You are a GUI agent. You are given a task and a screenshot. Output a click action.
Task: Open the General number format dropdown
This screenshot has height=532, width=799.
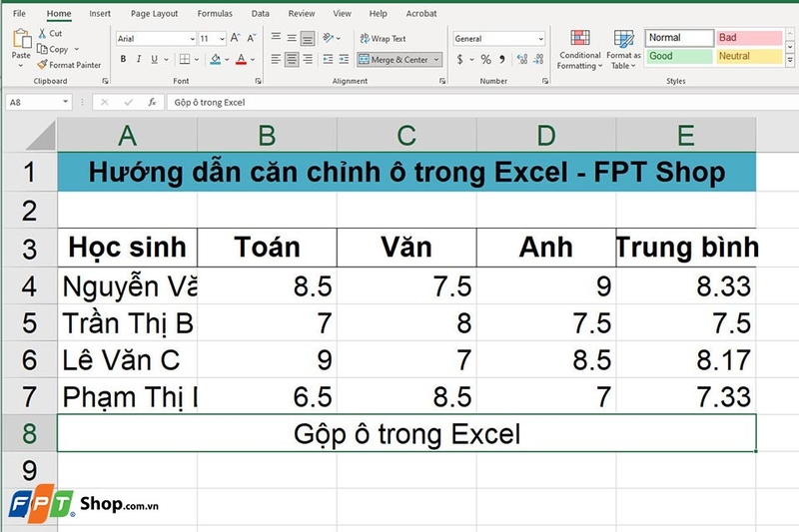[x=540, y=39]
